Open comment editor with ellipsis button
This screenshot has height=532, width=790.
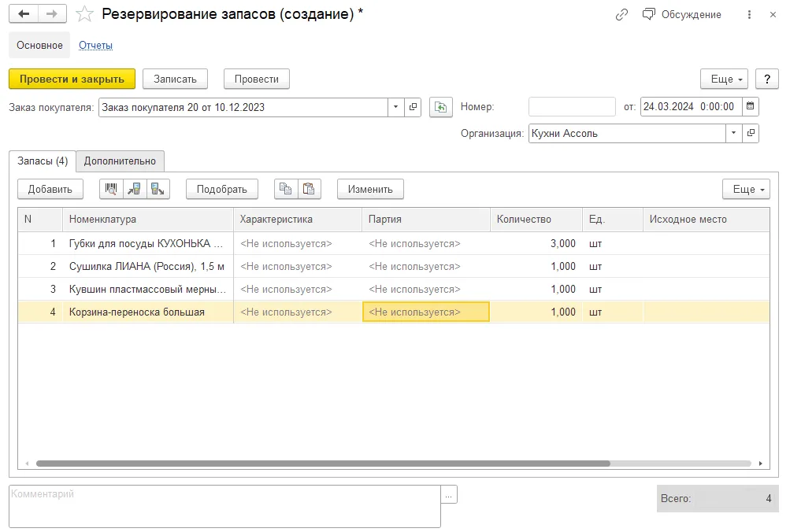448,495
